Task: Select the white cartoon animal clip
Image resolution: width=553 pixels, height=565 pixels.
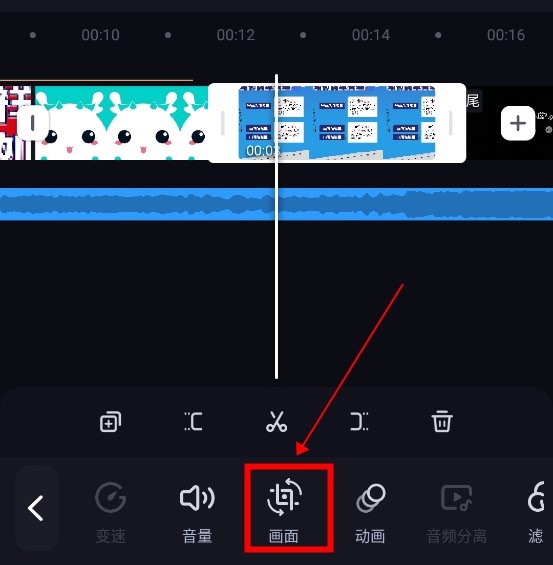Action: click(x=121, y=123)
